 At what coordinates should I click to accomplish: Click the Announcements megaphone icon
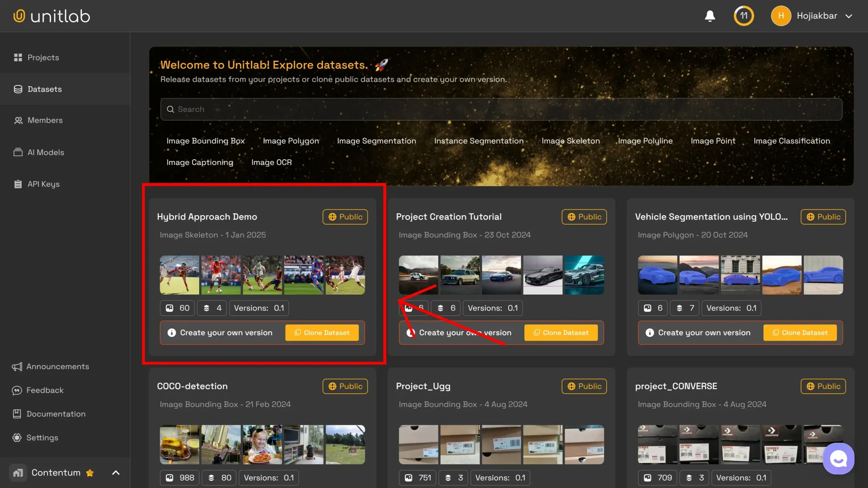tap(17, 367)
